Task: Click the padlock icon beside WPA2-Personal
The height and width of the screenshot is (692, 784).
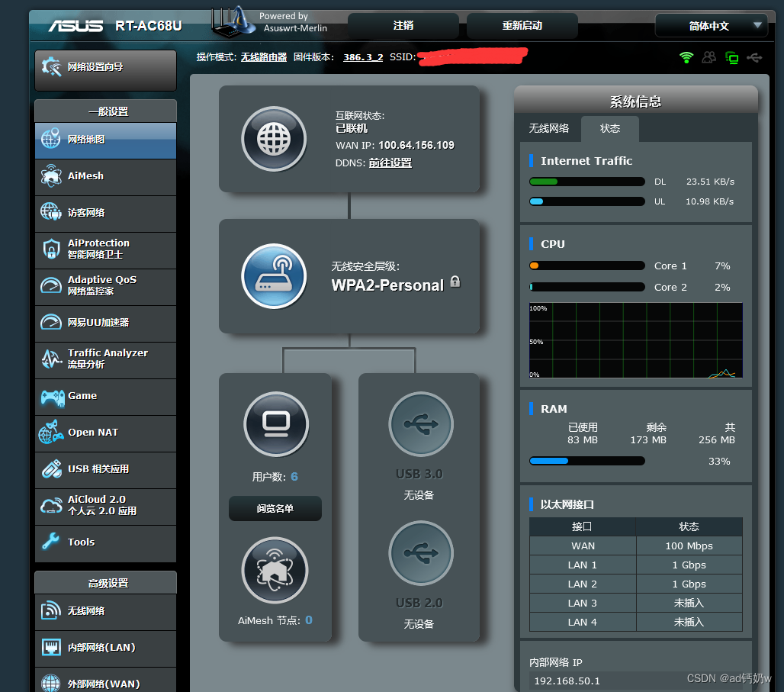Action: coord(455,282)
